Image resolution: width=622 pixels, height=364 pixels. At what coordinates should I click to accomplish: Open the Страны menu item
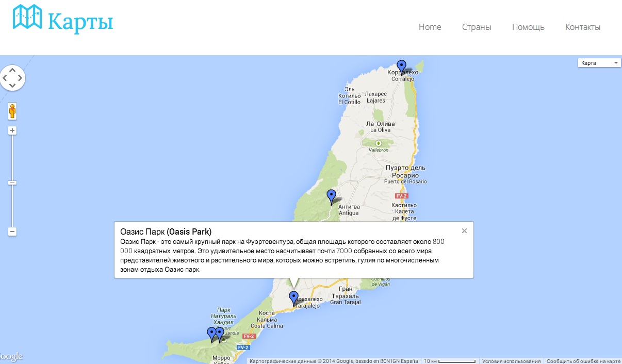pos(477,27)
